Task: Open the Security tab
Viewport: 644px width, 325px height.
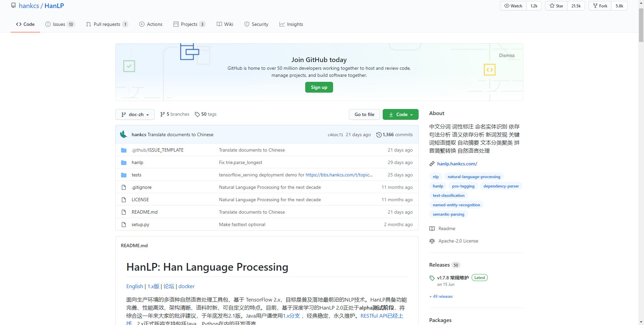Action: coord(256,24)
